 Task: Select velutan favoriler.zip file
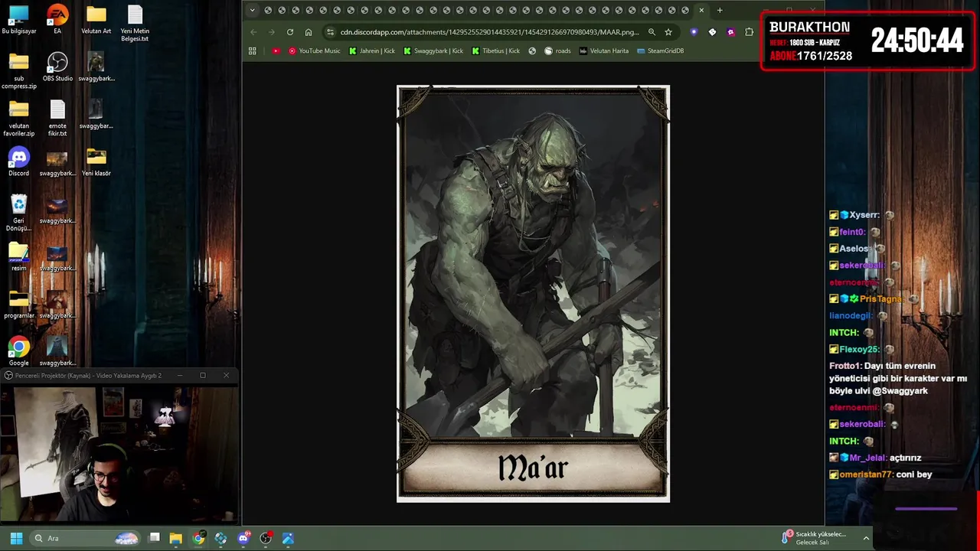(18, 119)
